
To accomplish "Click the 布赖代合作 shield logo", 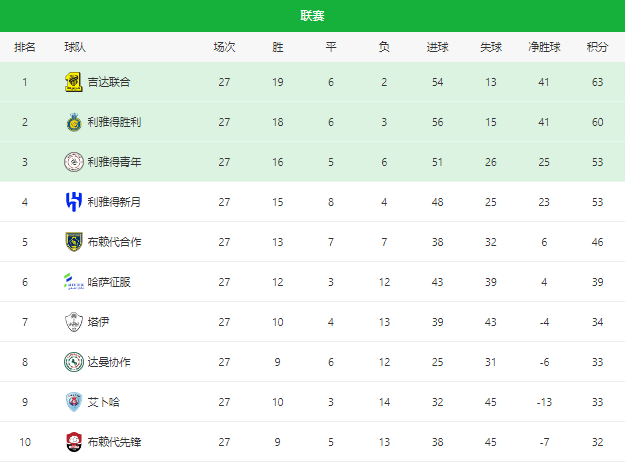I will tap(74, 242).
